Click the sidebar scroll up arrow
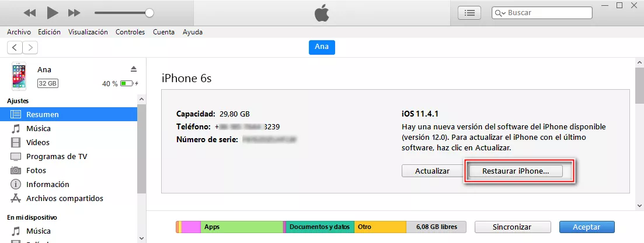The image size is (644, 243). click(142, 99)
